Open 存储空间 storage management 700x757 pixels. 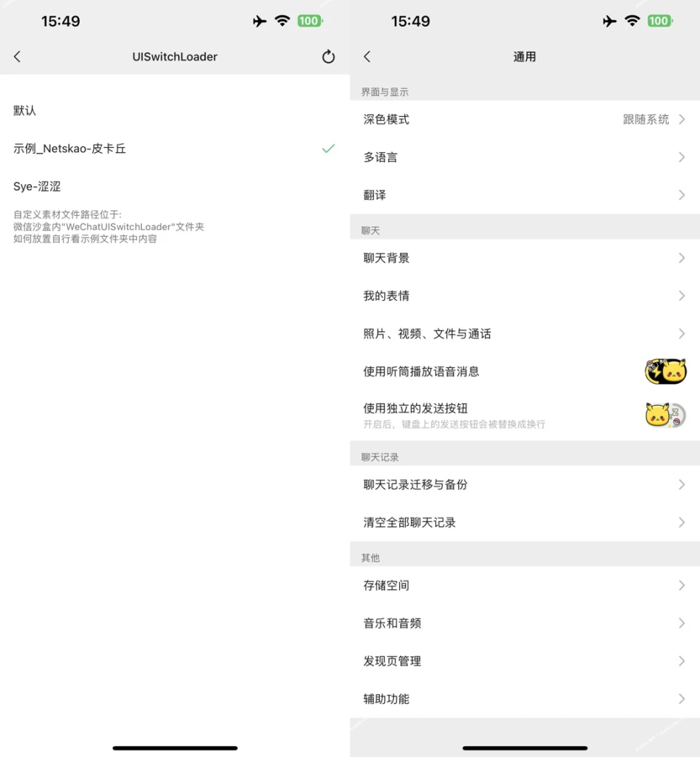(x=525, y=585)
